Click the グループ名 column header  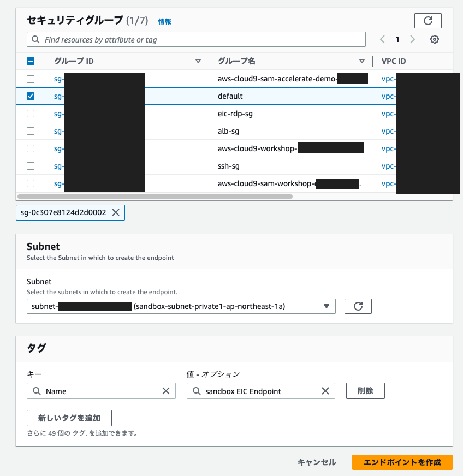pyautogui.click(x=236, y=61)
